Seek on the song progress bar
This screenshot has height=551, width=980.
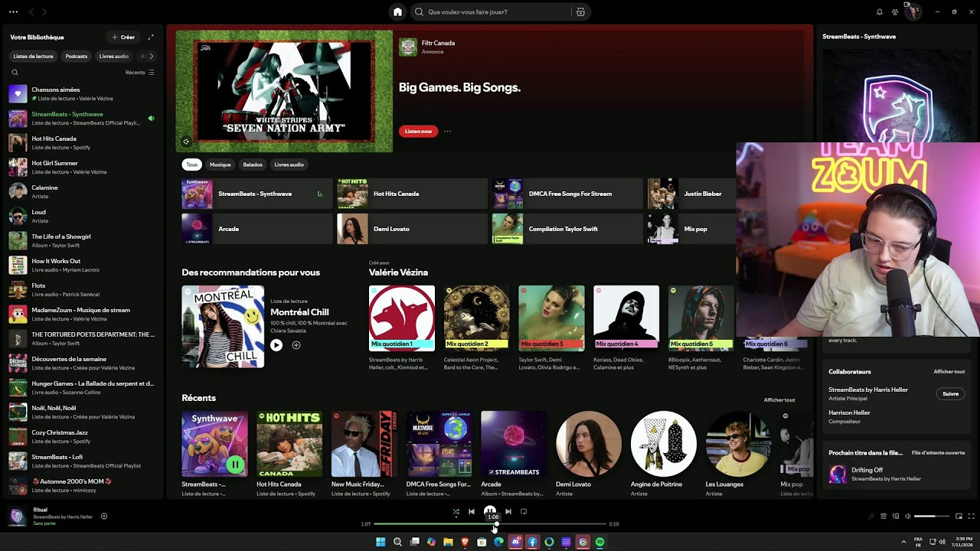pyautogui.click(x=490, y=524)
